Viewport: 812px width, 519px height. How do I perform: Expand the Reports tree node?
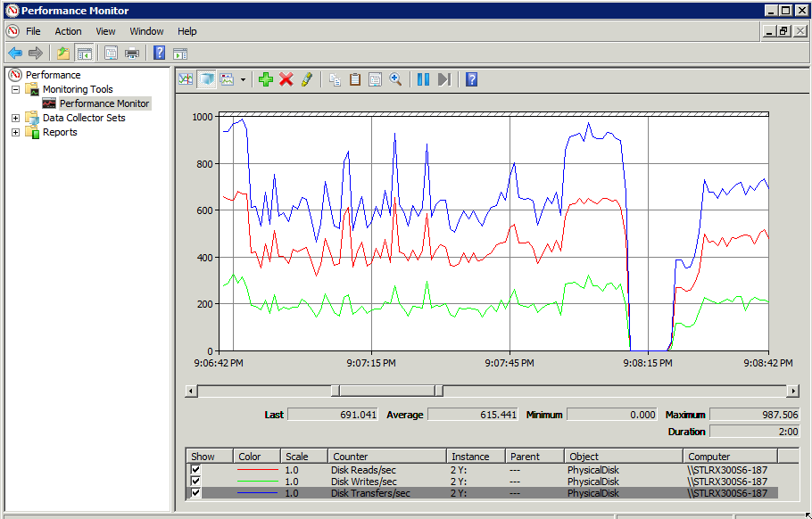tap(15, 132)
